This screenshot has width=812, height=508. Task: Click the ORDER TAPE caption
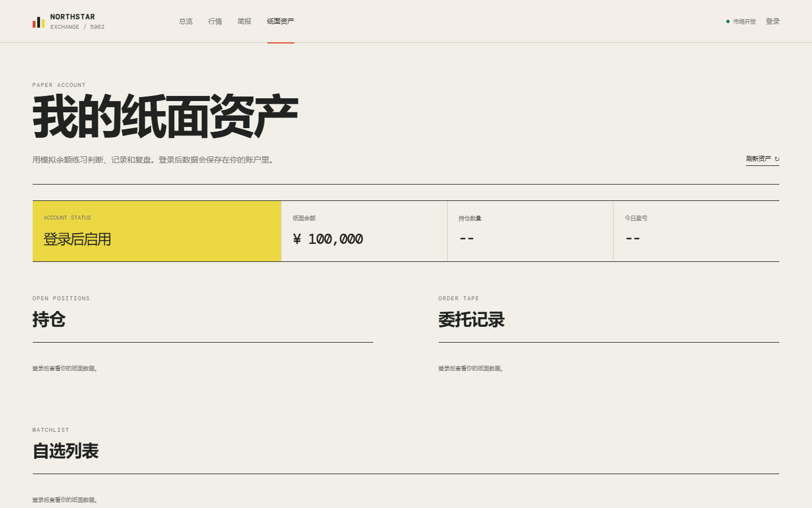pos(459,299)
